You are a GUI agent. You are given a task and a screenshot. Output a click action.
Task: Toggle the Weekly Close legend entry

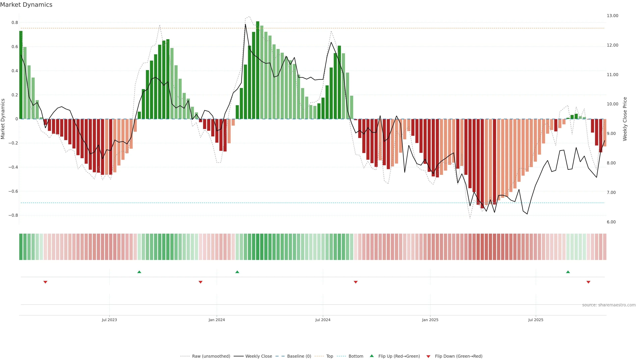258,356
